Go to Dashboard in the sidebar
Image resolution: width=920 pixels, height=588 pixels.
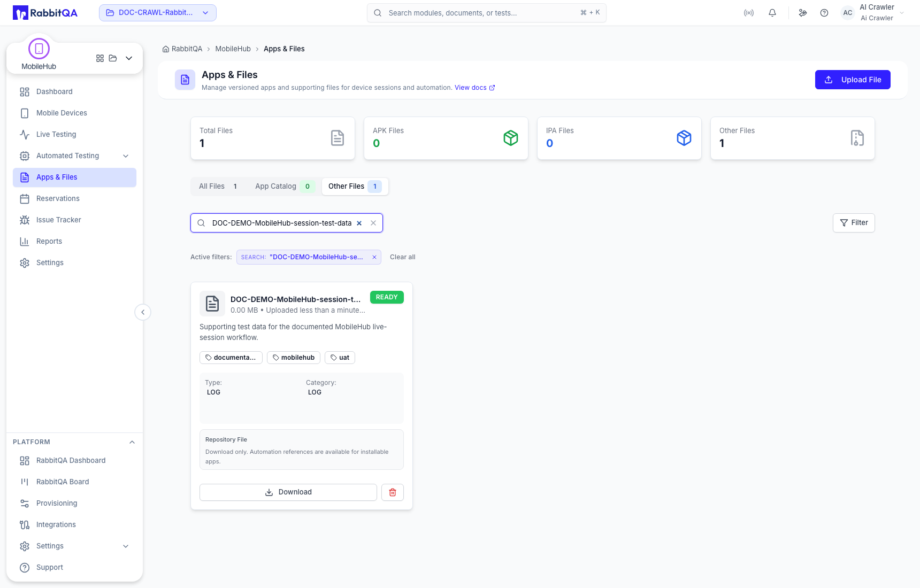74,92
